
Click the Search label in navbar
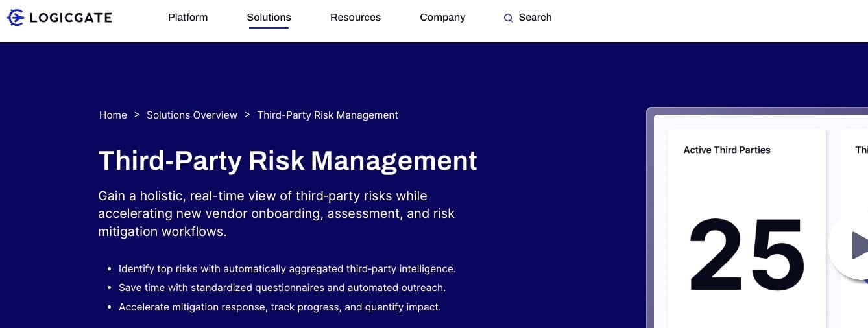tap(535, 18)
